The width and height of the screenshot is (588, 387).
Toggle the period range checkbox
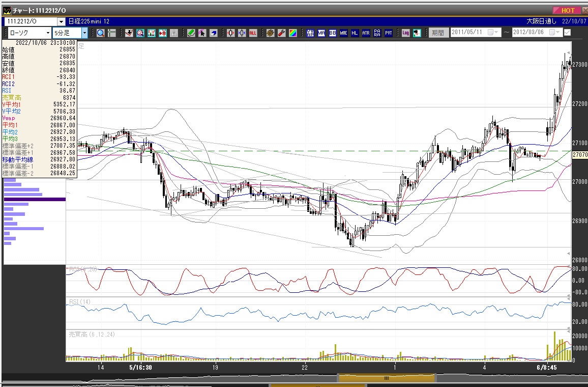tap(567, 33)
